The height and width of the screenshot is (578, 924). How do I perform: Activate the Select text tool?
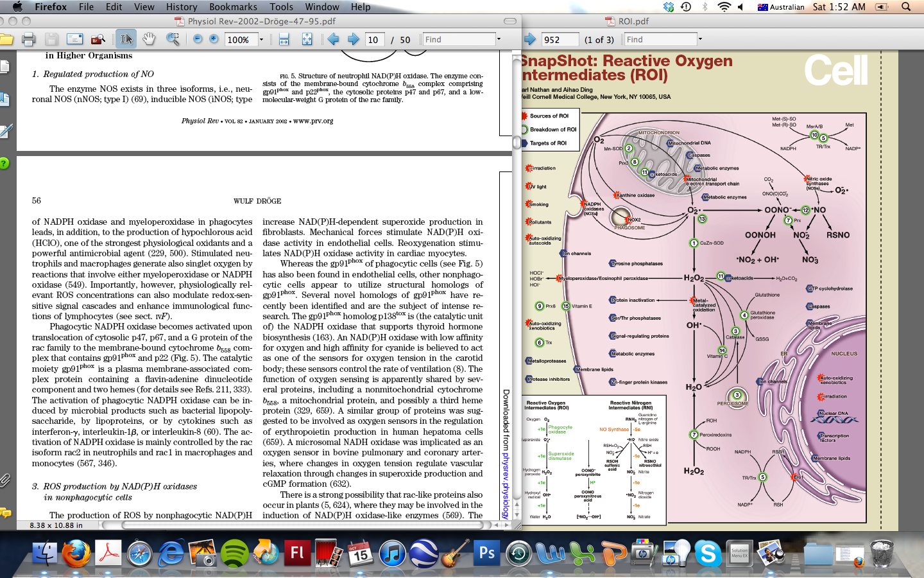coord(126,40)
